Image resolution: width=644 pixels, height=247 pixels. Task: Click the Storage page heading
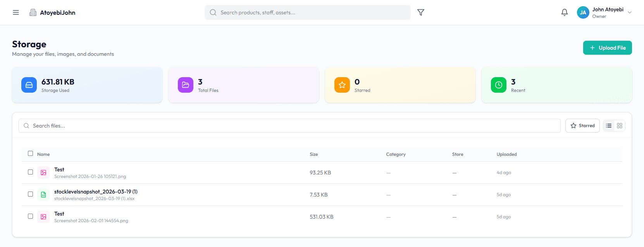pos(29,44)
